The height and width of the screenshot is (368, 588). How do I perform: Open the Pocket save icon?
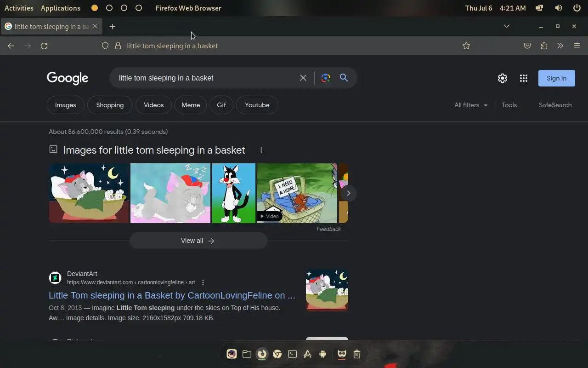coord(527,46)
